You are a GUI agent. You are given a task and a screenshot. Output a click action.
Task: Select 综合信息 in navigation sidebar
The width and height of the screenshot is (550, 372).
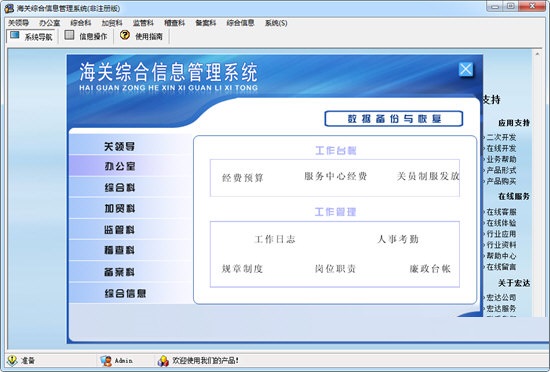click(x=125, y=293)
